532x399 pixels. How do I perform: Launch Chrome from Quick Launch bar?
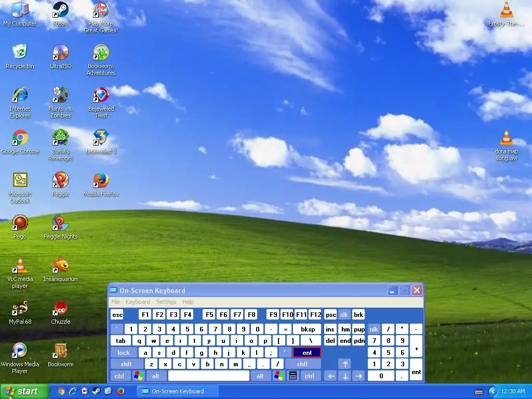click(61, 392)
